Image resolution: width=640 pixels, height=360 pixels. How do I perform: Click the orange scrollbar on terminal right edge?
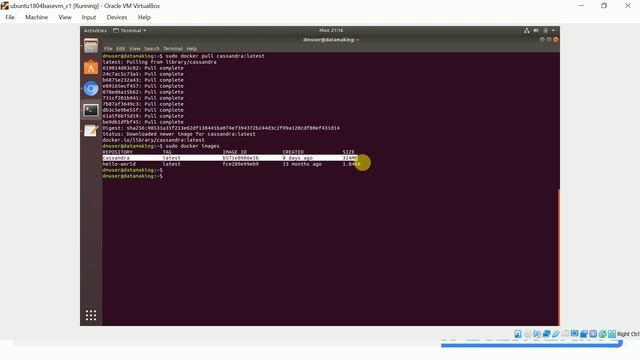coord(558,257)
